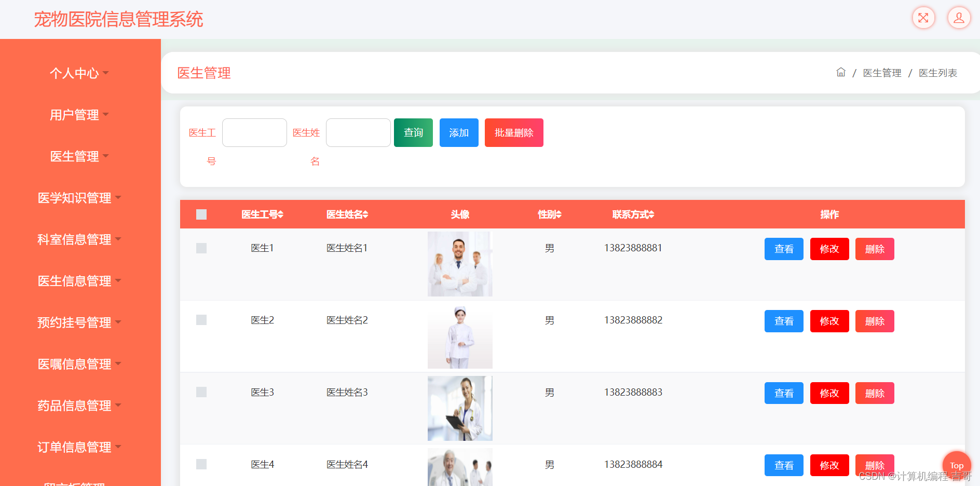Image resolution: width=980 pixels, height=486 pixels.
Task: Expand the 预约挂号管理 sidebar menu
Action: [x=79, y=322]
